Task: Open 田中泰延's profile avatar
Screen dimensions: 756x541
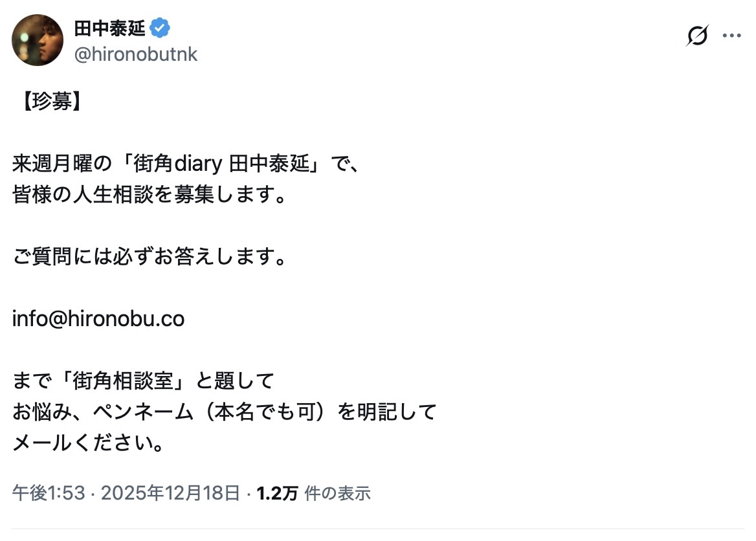Action: point(38,40)
